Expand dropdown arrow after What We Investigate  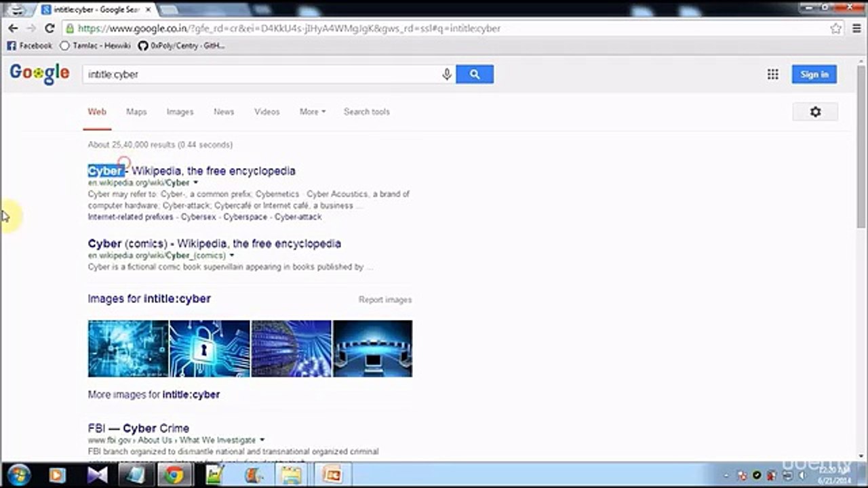[x=262, y=440]
